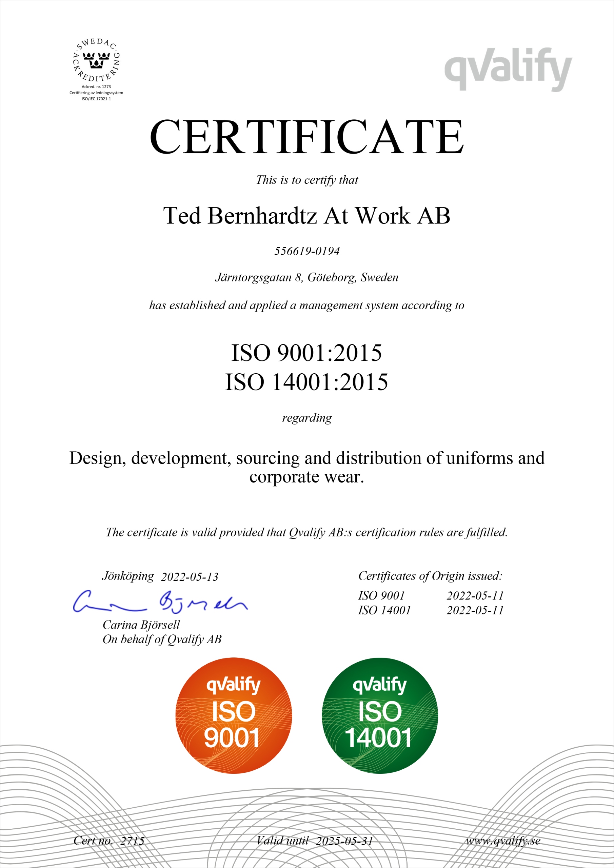
Task: Click signer name 'Carina Björsell'
Action: coord(141,625)
